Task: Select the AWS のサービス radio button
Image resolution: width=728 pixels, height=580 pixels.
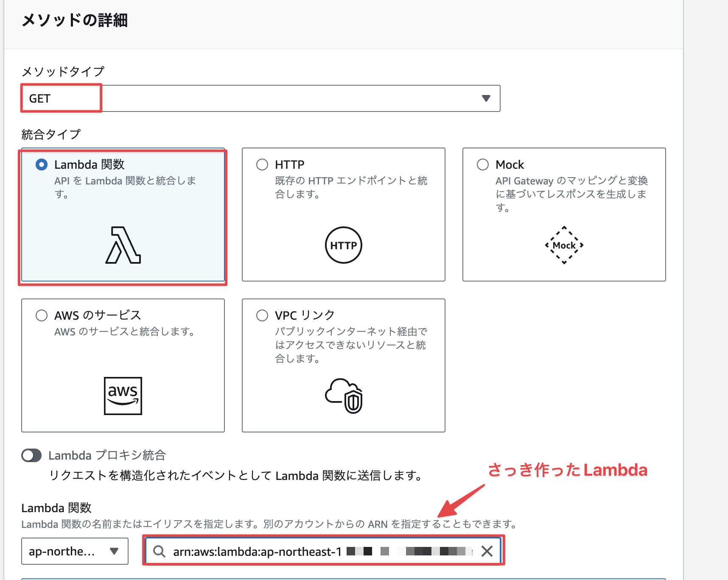Action: pos(42,315)
